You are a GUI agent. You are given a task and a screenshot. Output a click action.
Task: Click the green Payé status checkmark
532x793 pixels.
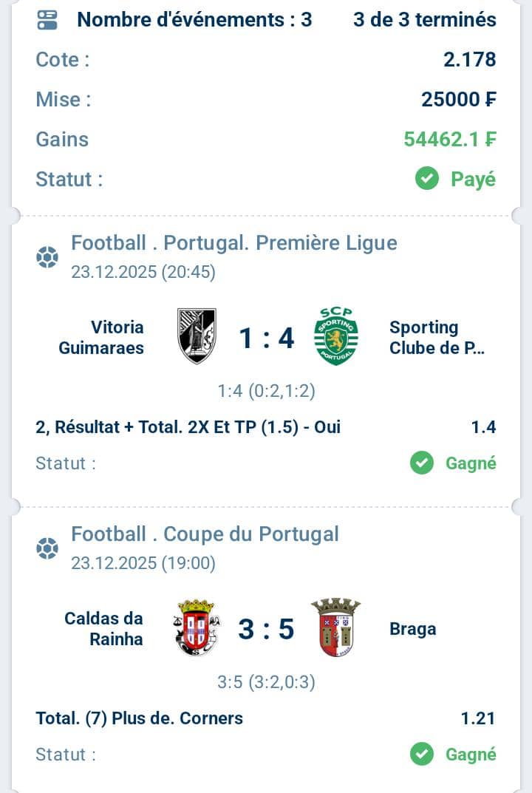(427, 179)
